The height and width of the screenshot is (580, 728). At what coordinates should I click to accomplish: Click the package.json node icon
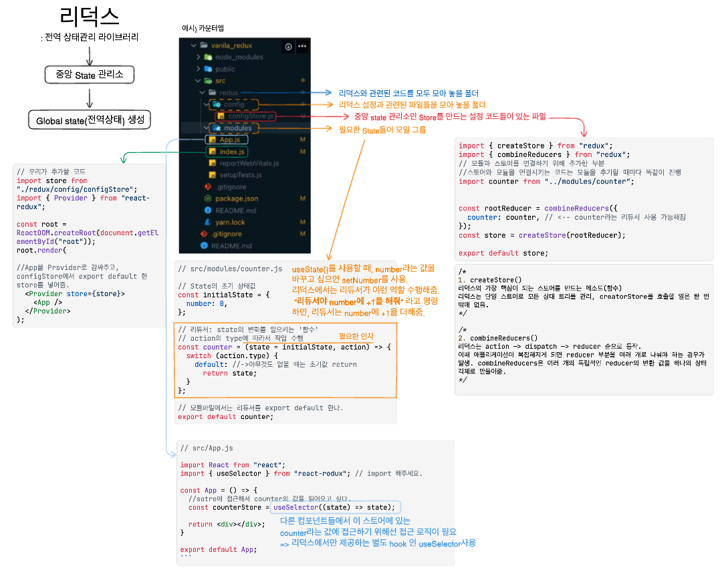208,198
